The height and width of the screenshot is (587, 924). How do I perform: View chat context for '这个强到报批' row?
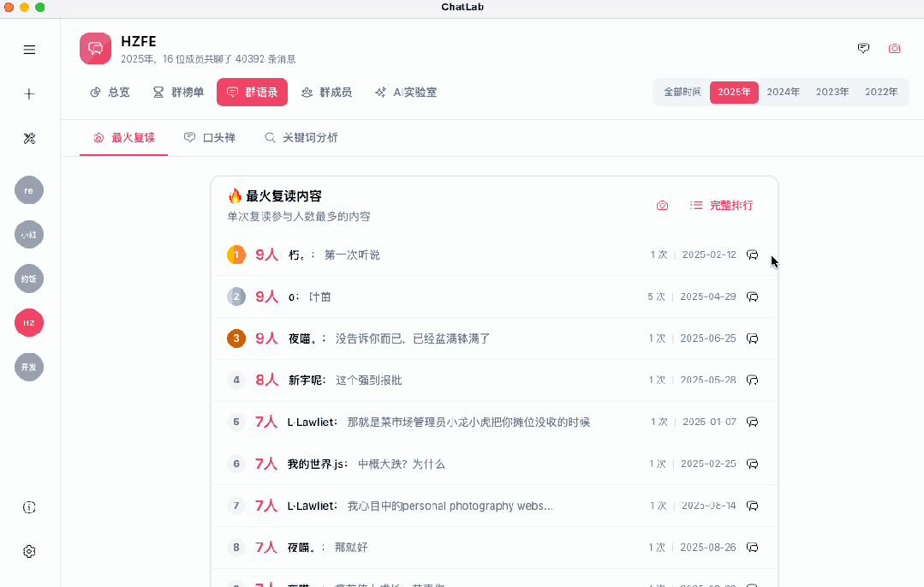pyautogui.click(x=752, y=380)
